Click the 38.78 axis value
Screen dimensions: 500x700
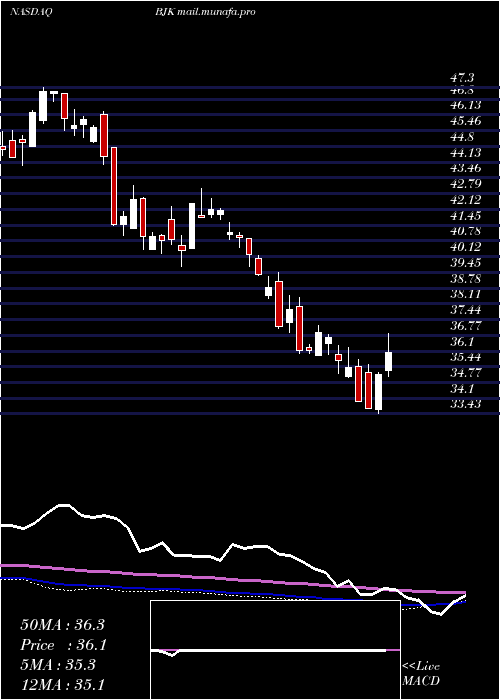click(465, 279)
